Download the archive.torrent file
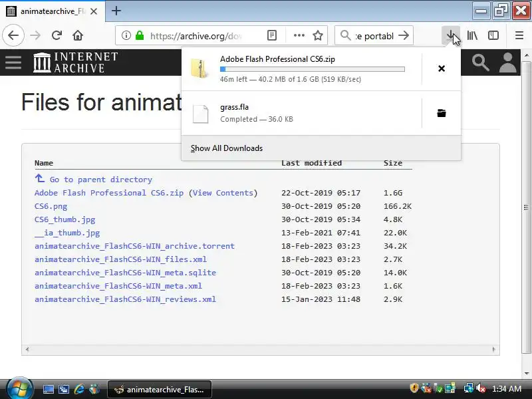The width and height of the screenshot is (532, 399). [x=134, y=246]
